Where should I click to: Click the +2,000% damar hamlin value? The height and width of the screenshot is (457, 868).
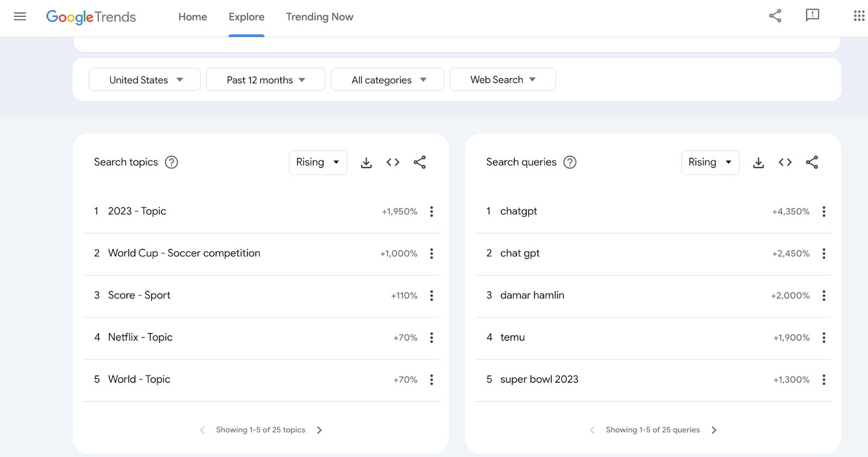790,296
